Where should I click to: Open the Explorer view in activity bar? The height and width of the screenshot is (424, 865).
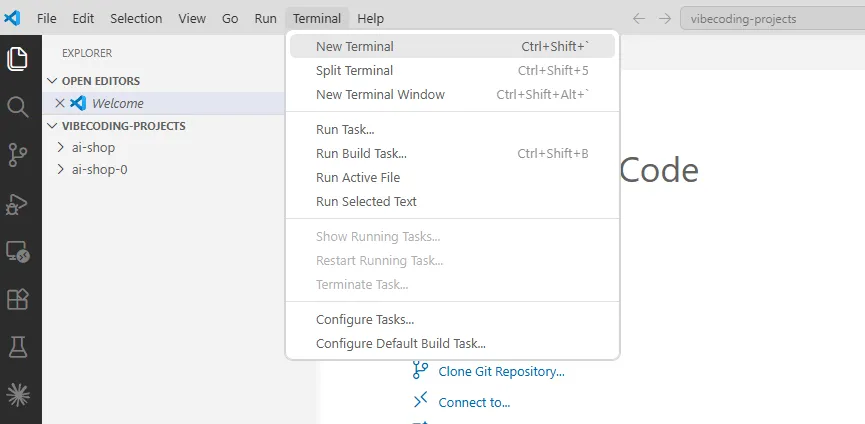click(18, 59)
